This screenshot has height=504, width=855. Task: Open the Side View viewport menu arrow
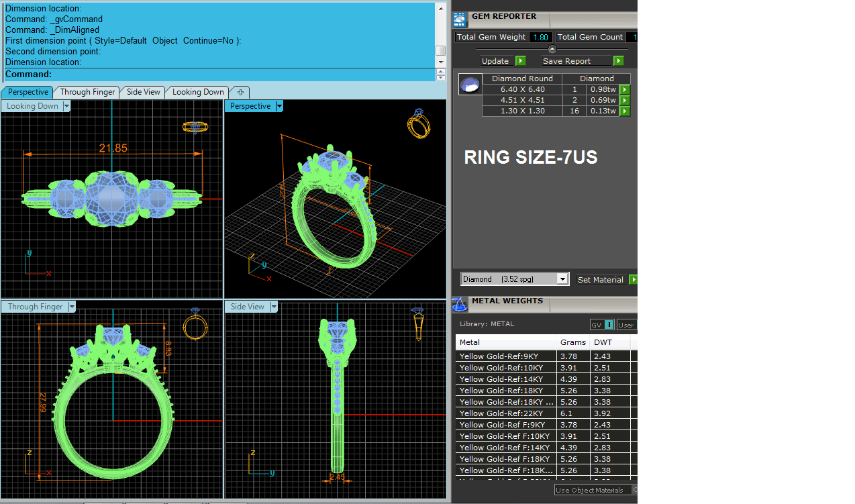(274, 307)
